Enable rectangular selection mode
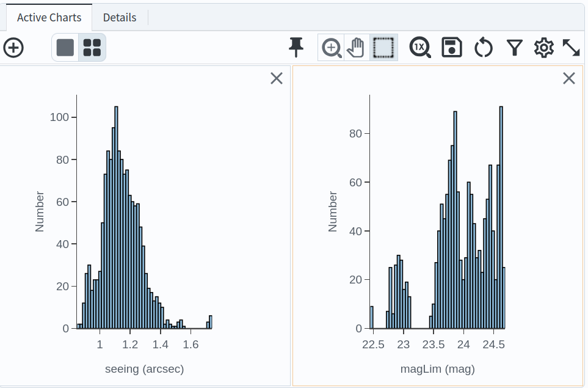The height and width of the screenshot is (388, 588). [383, 47]
